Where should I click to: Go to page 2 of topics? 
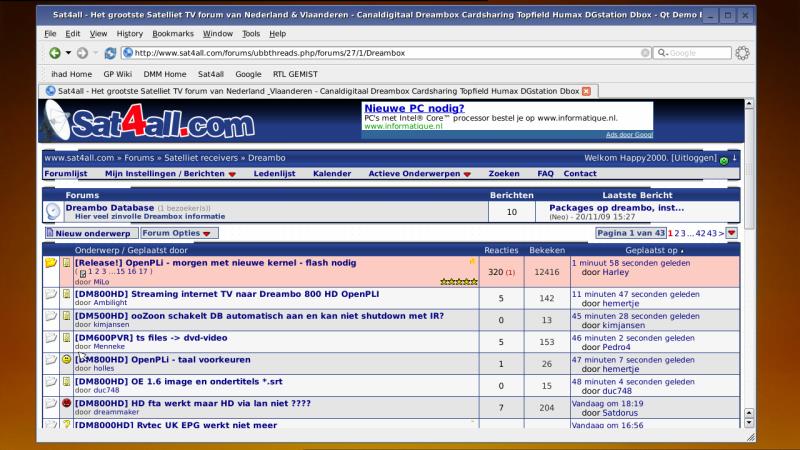677,233
